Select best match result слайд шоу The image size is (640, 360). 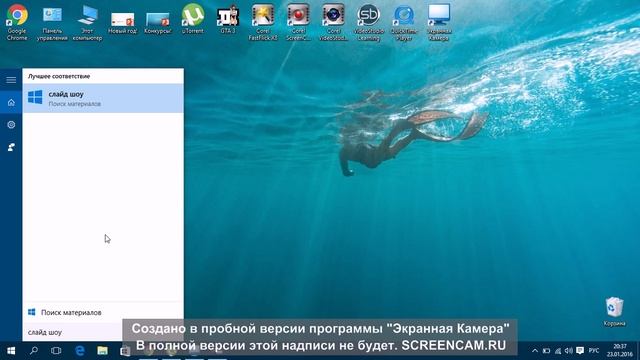click(x=103, y=98)
